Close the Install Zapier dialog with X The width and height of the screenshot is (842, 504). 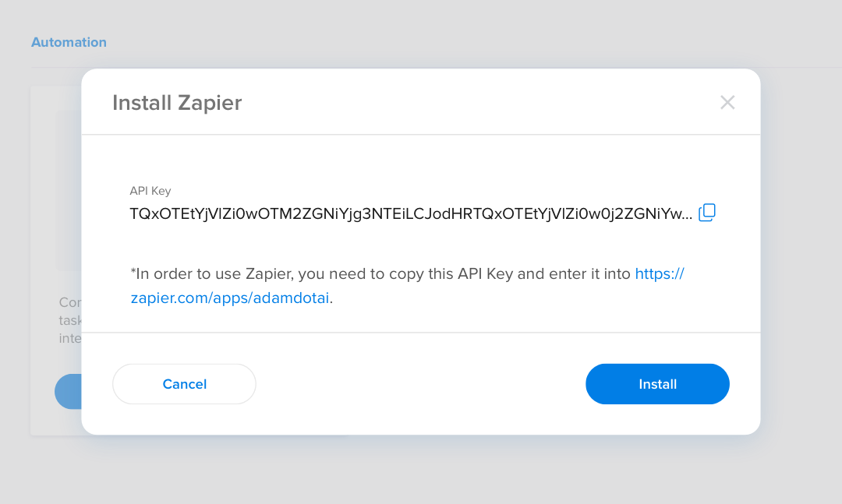click(x=727, y=102)
